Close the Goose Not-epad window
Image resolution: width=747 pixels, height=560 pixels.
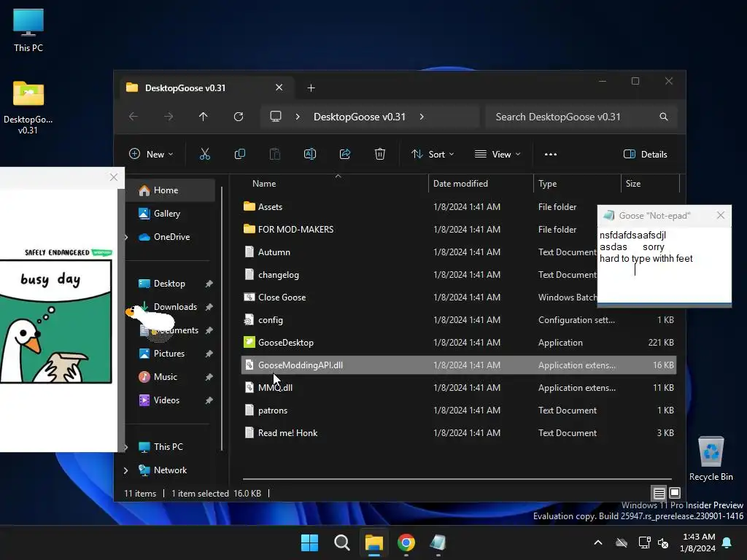[x=720, y=215]
